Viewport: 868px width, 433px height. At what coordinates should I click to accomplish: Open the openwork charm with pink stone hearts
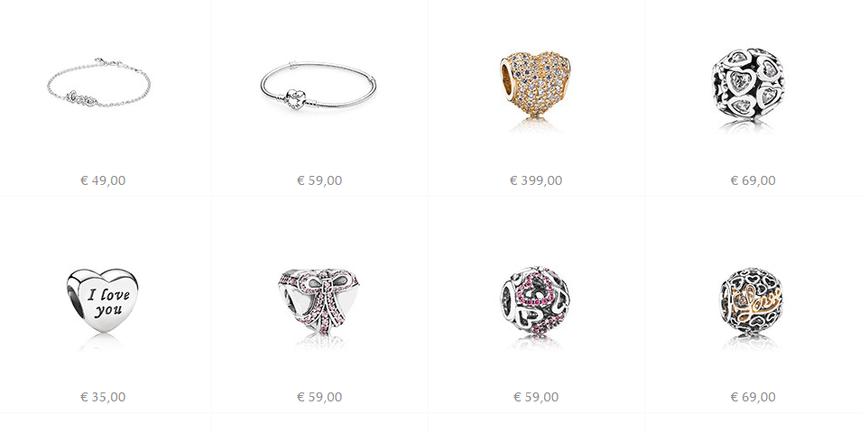[535, 300]
